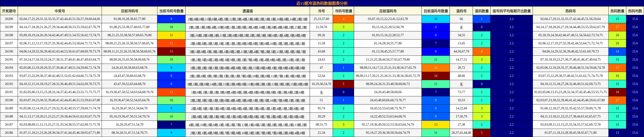
Task: Click cold numbers cell 16,19,36,54,70
Action: pyautogui.click(x=321, y=84)
